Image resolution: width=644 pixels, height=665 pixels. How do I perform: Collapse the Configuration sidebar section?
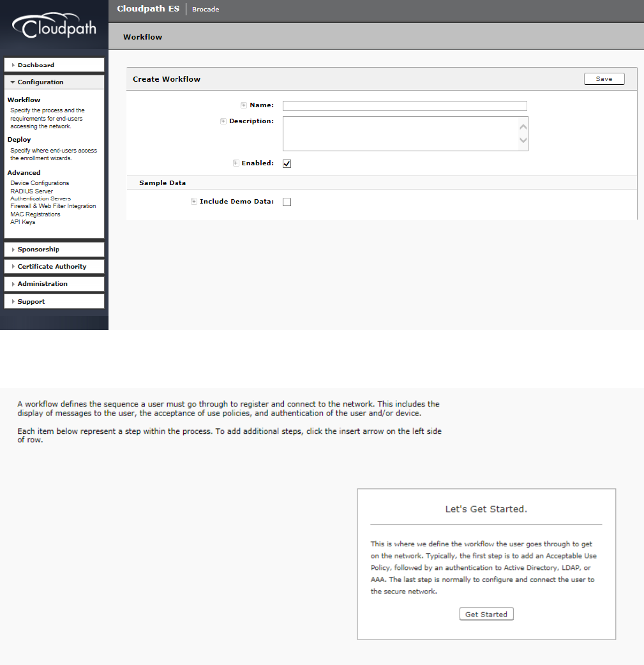54,82
